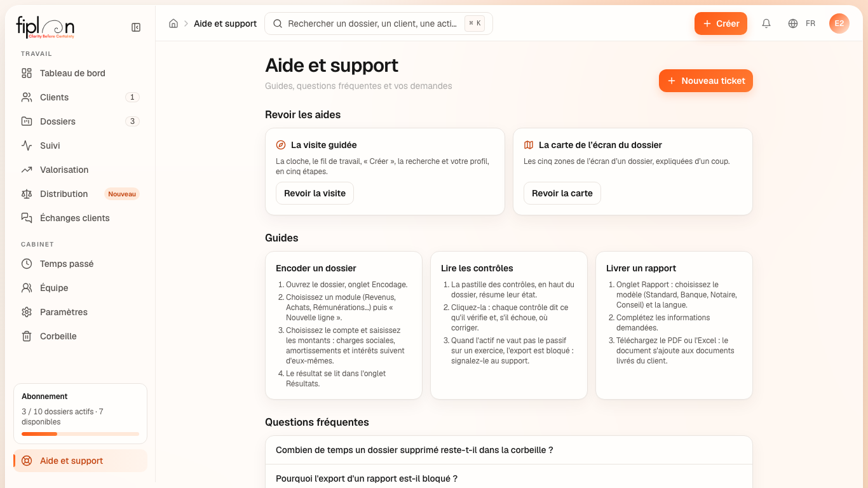Screen dimensions: 868x488
Task: Collapse the sidebar with the panel icon
Action: click(x=136, y=27)
